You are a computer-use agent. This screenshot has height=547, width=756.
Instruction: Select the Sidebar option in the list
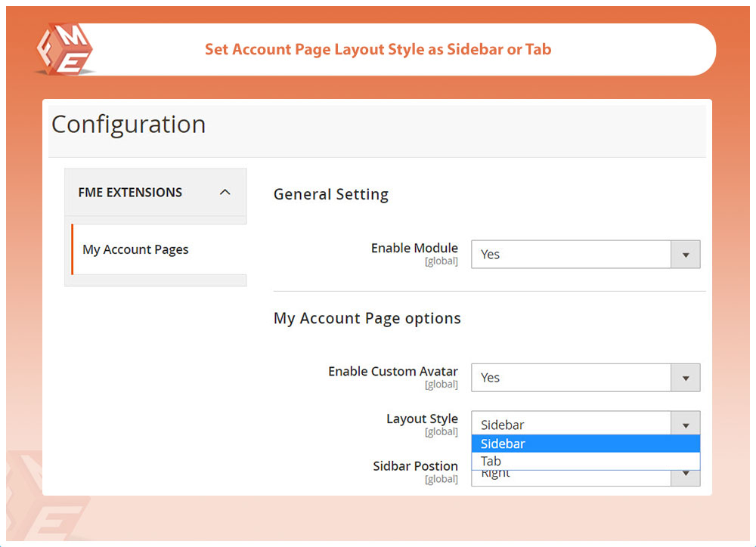585,443
